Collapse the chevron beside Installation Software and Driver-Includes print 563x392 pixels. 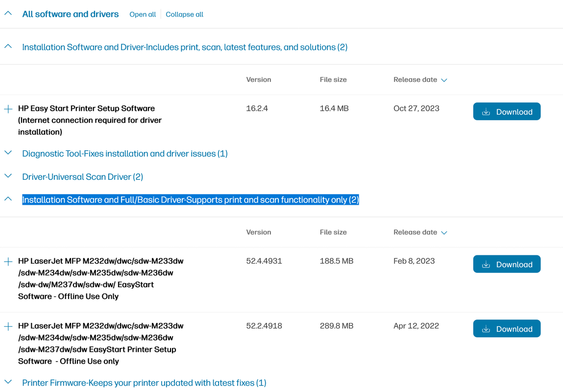click(8, 47)
